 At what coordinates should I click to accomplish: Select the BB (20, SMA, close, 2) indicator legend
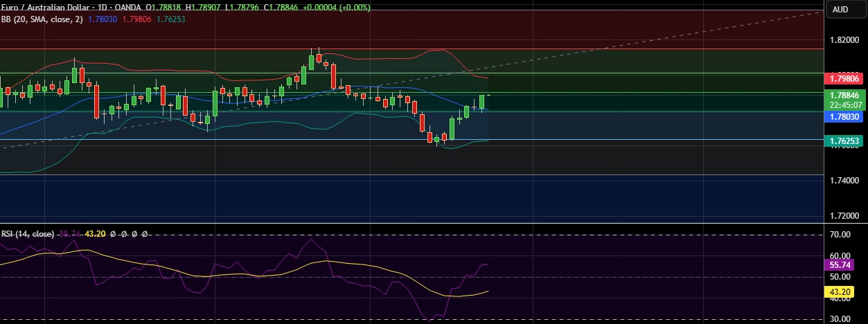(42, 19)
